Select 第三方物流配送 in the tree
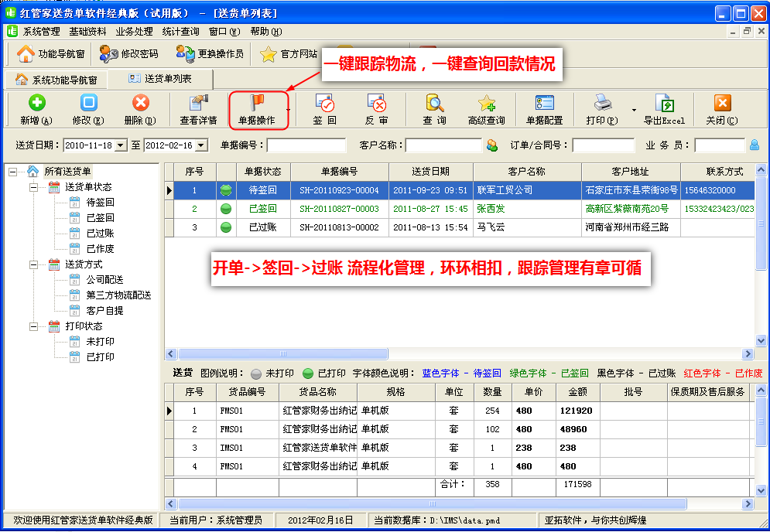770x532 pixels. [118, 295]
